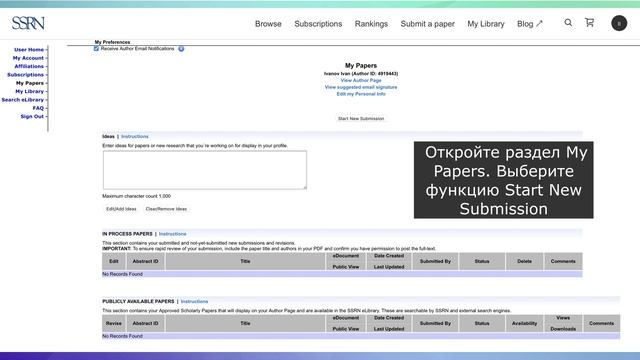Open the Blog external link
640x360 pixels.
(530, 24)
